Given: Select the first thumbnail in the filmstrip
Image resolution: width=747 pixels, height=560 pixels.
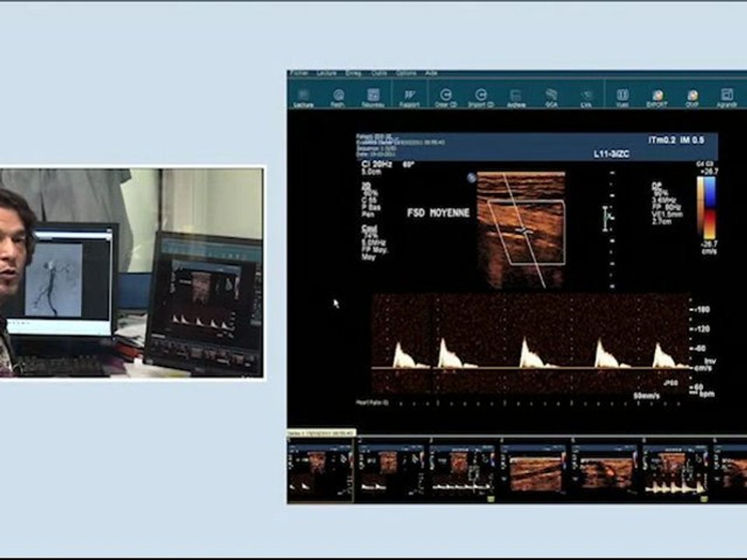Looking at the screenshot, I should click(320, 470).
